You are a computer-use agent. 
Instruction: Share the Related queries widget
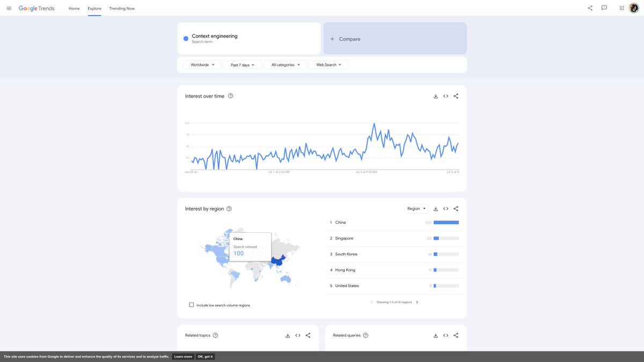coord(456,335)
